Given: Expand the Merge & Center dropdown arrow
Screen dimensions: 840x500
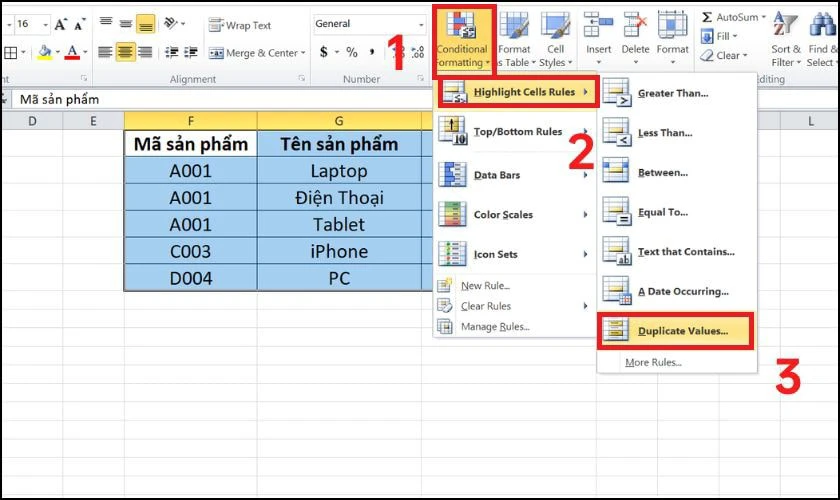Looking at the screenshot, I should pos(303,53).
